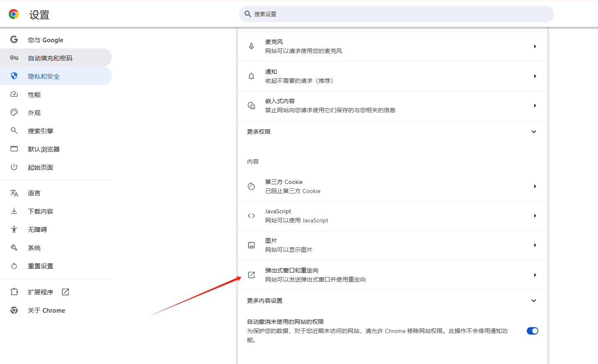The height and width of the screenshot is (364, 598).
Task: Select 隐私和安全 in the sidebar
Action: pyautogui.click(x=56, y=76)
